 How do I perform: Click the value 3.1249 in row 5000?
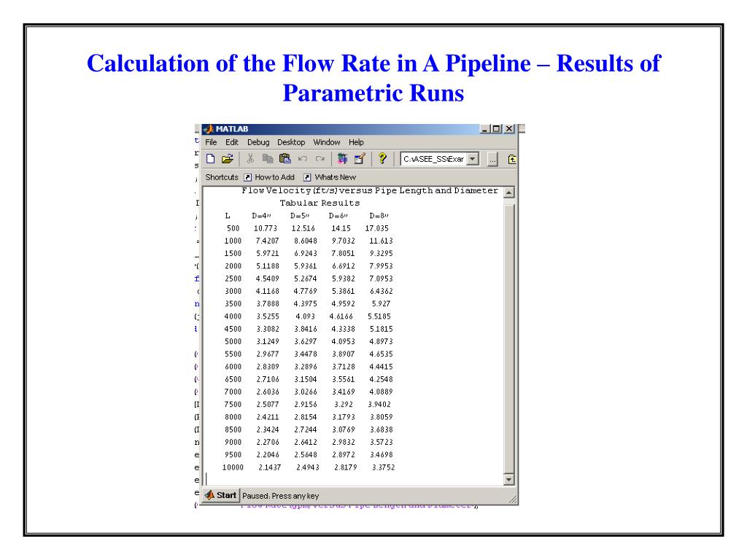(x=267, y=341)
